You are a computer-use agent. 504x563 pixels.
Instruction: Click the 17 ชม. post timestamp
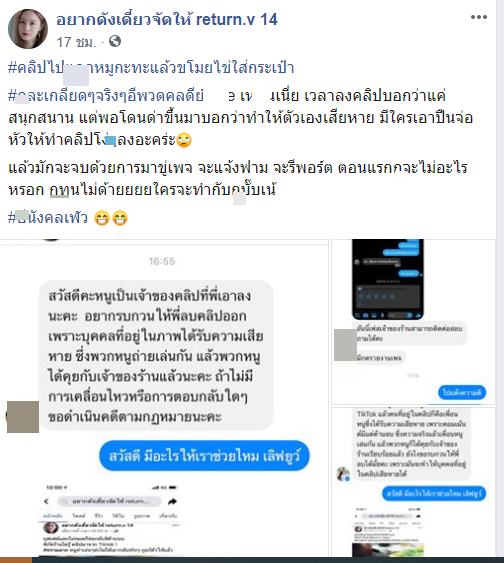tap(76, 42)
